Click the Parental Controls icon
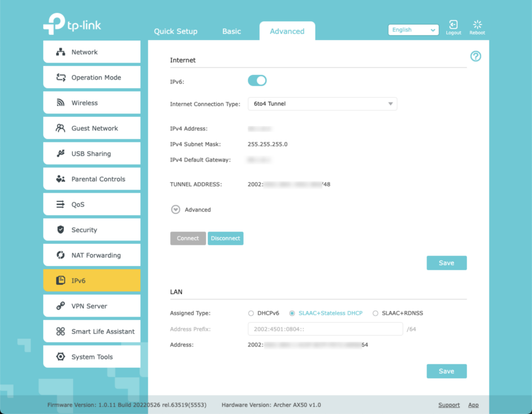 (x=61, y=179)
